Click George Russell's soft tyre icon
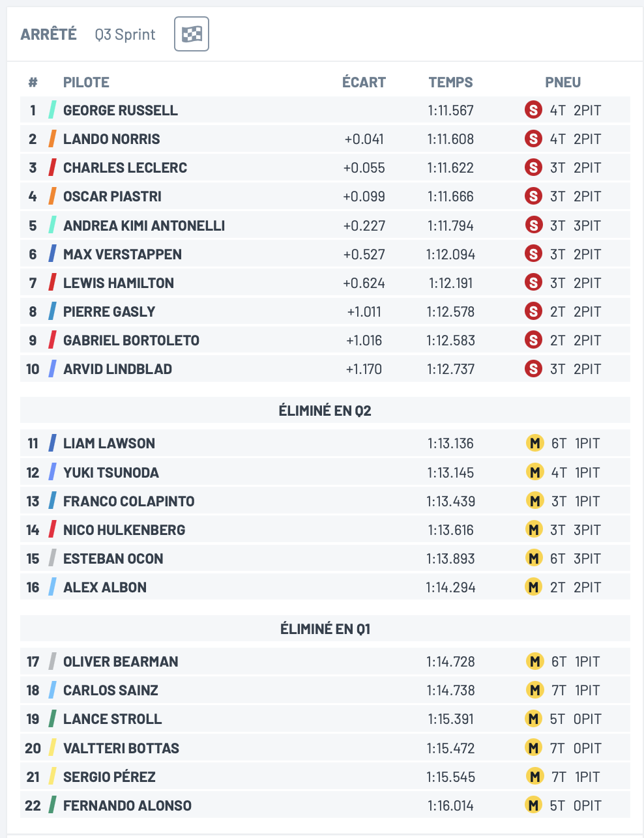This screenshot has height=838, width=644. click(x=533, y=110)
